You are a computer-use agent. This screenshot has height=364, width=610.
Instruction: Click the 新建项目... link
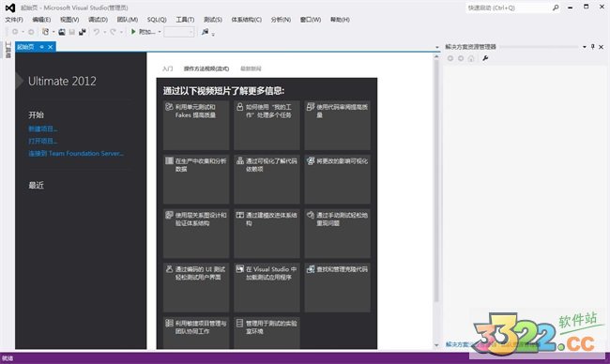click(43, 129)
